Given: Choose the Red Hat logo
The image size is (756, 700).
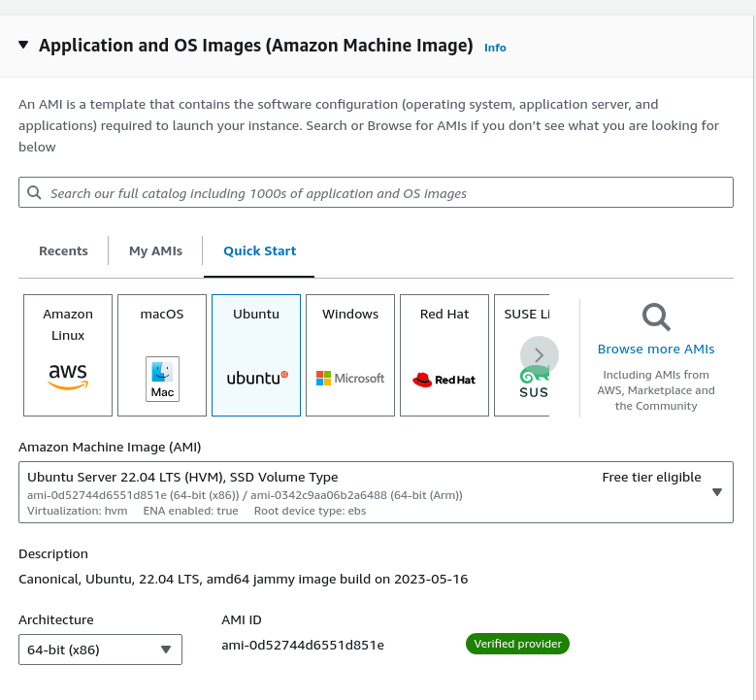Looking at the screenshot, I should pyautogui.click(x=444, y=380).
